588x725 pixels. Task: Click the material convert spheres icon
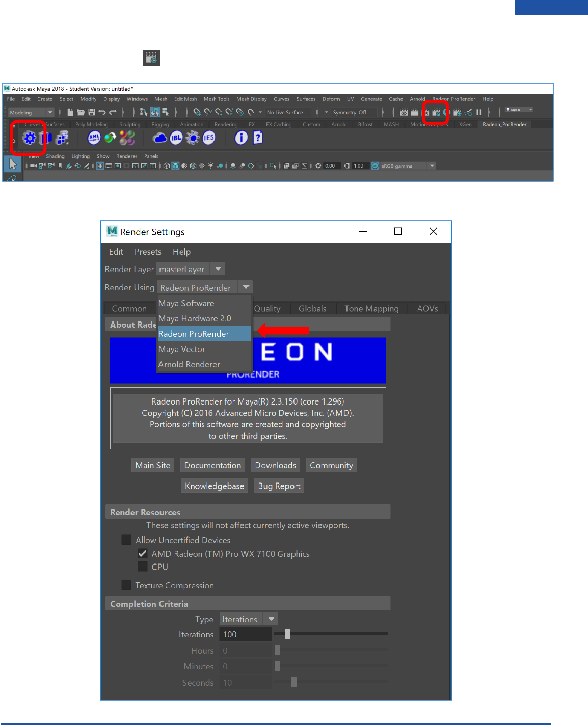click(110, 138)
